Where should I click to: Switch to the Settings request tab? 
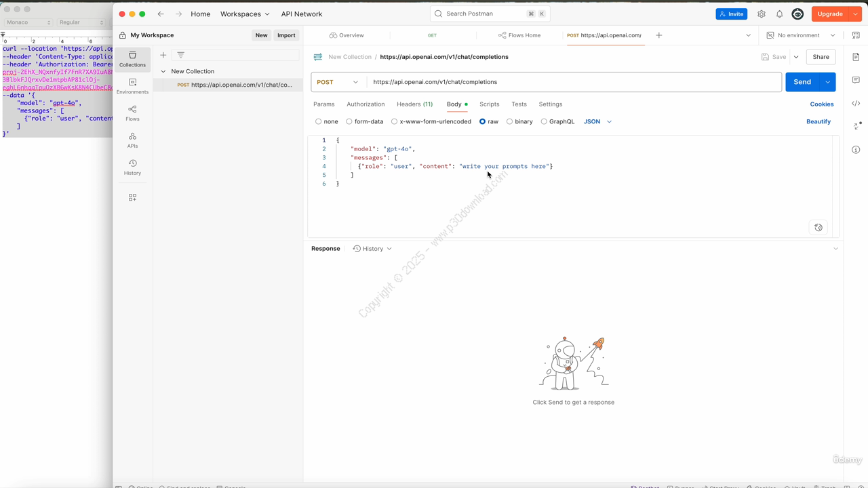tap(551, 104)
